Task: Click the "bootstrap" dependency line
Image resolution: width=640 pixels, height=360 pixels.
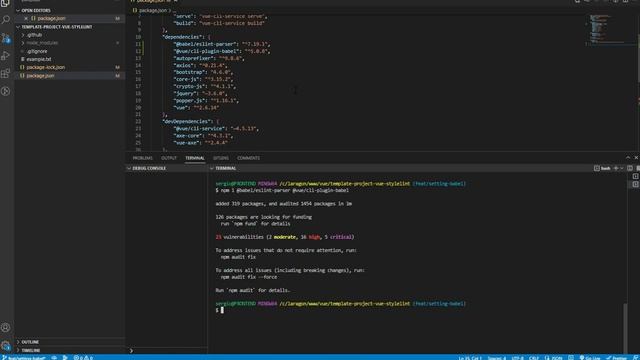Action: 203,72
